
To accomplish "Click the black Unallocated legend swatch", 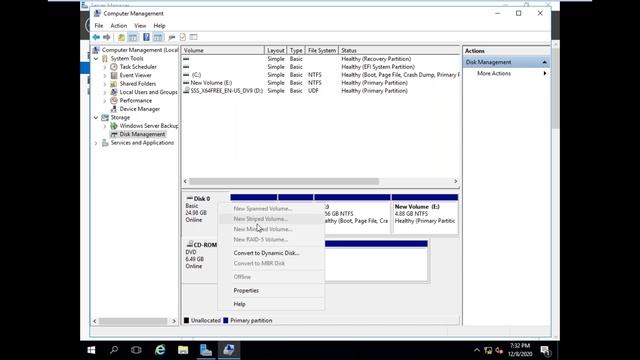I will point(186,320).
